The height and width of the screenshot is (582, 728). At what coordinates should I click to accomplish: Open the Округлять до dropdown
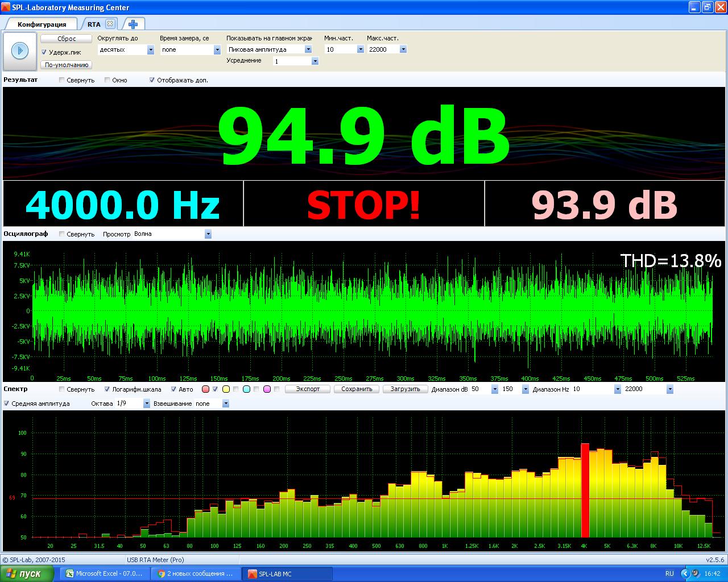pyautogui.click(x=150, y=50)
